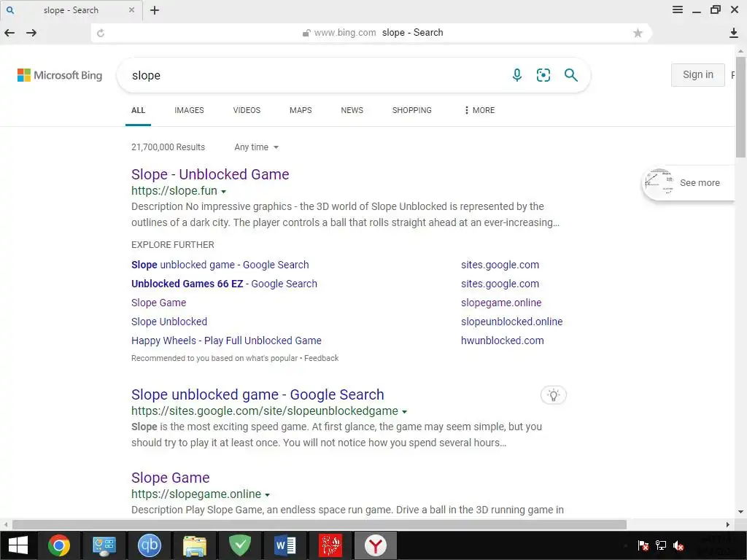Open control panel icon in taskbar
Viewport: 747px width, 560px height.
coord(104,545)
